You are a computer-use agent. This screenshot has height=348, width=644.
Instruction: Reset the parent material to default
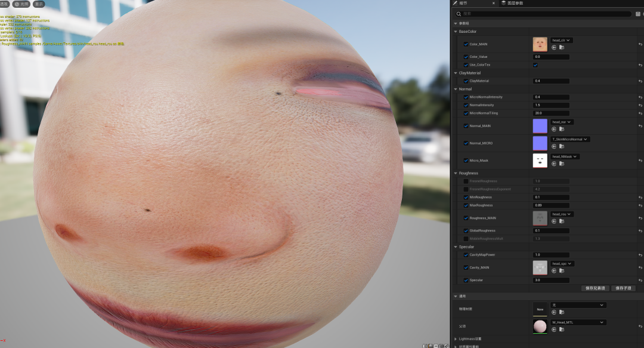pos(640,326)
